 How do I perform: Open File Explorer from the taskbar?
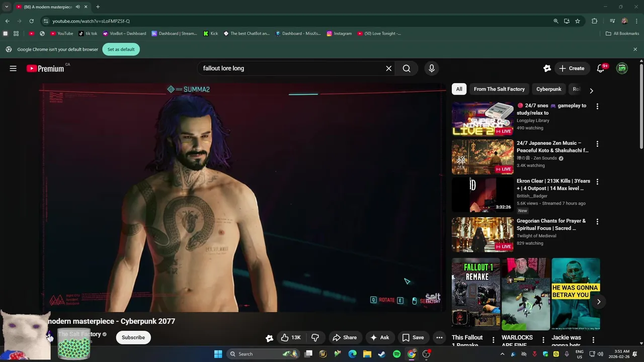point(367,354)
